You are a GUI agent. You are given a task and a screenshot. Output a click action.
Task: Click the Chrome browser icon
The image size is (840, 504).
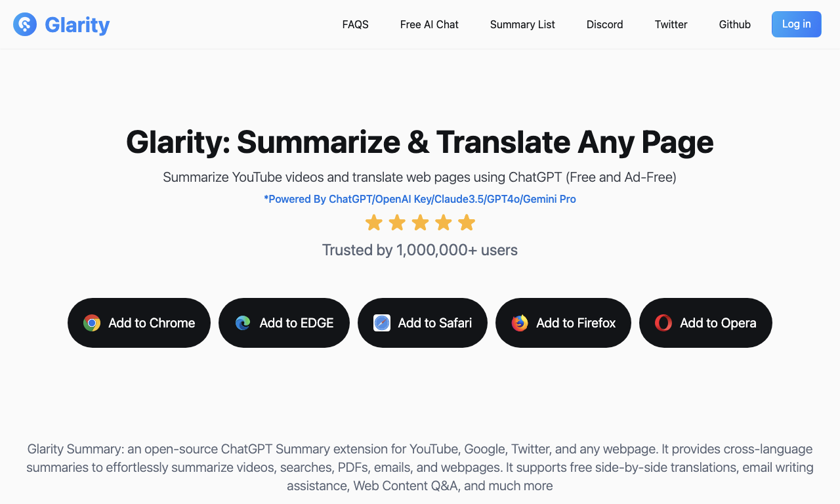coord(92,323)
